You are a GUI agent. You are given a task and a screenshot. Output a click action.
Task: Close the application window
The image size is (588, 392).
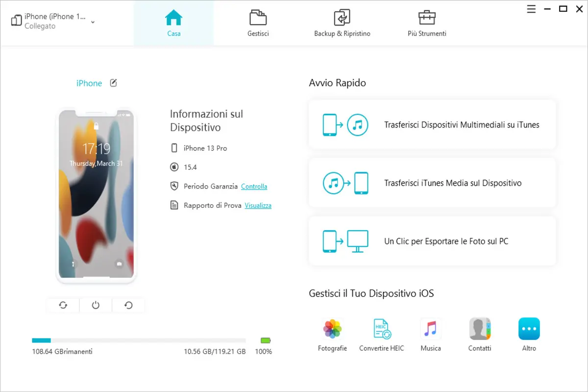coord(578,9)
